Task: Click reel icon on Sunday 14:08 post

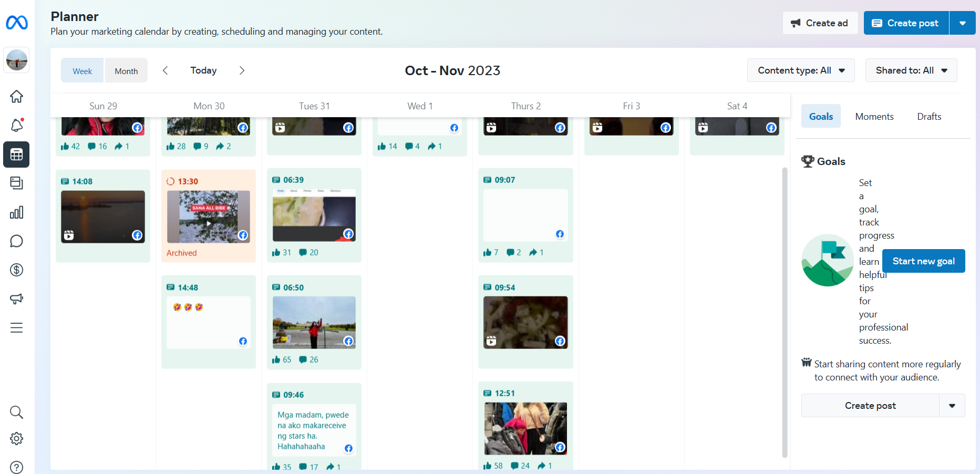Action: click(x=69, y=235)
